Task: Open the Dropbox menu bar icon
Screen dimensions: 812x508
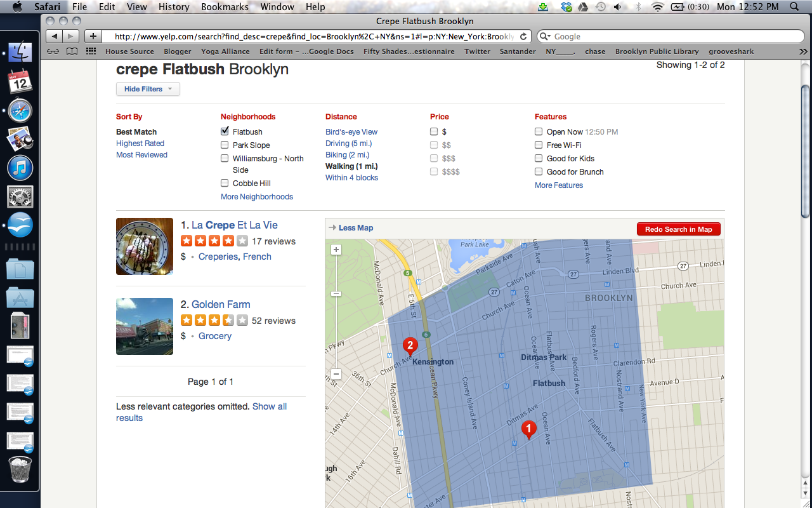Action: coord(566,7)
